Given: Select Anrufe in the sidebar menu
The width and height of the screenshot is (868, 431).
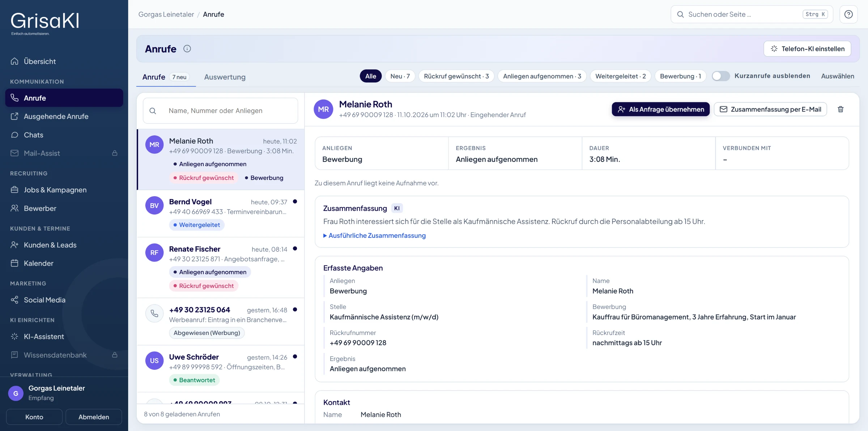Looking at the screenshot, I should click(64, 98).
